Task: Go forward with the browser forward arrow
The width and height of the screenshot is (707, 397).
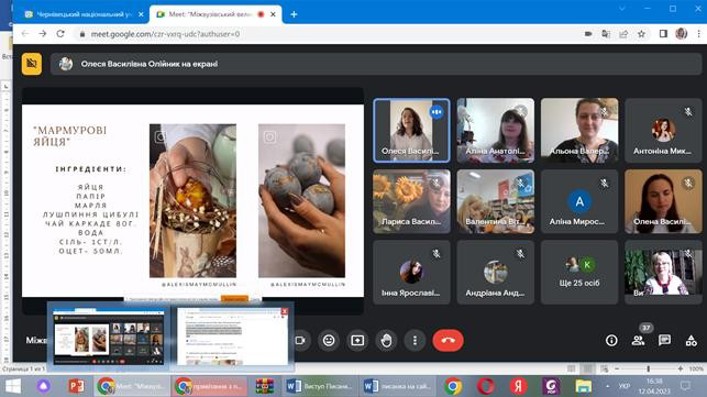Action: [42, 34]
